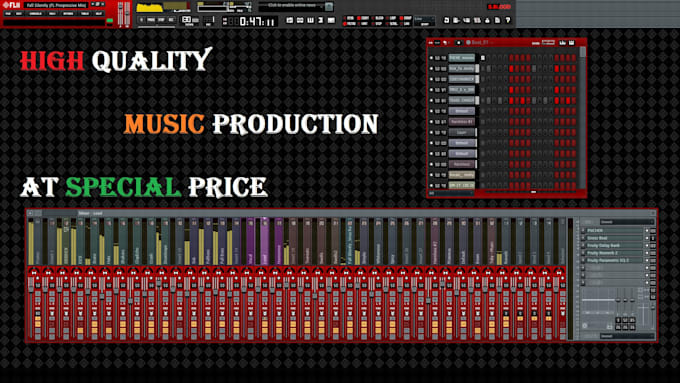
Task: Open the Fruity Parametric EQ 2 slot
Action: click(614, 260)
